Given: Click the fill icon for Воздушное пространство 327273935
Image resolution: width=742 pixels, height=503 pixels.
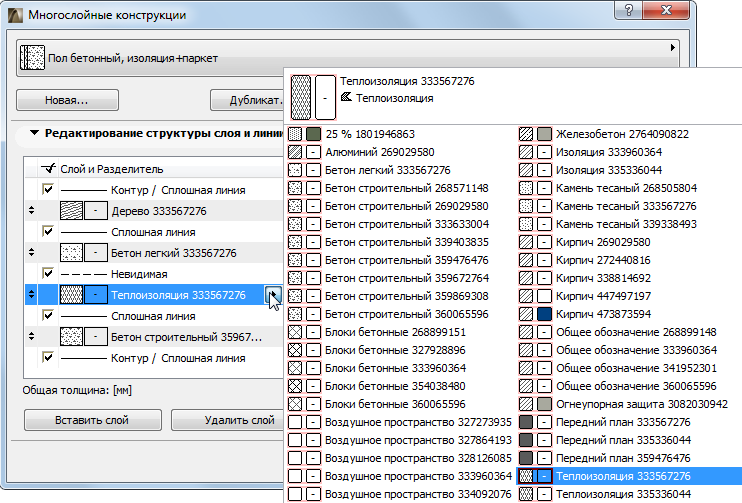Looking at the screenshot, I should (x=295, y=422).
